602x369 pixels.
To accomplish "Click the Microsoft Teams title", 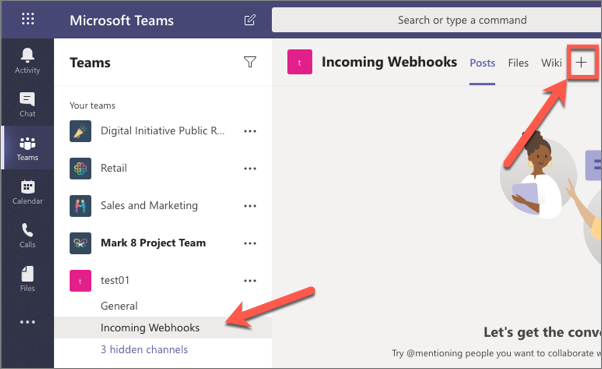I will click(122, 20).
